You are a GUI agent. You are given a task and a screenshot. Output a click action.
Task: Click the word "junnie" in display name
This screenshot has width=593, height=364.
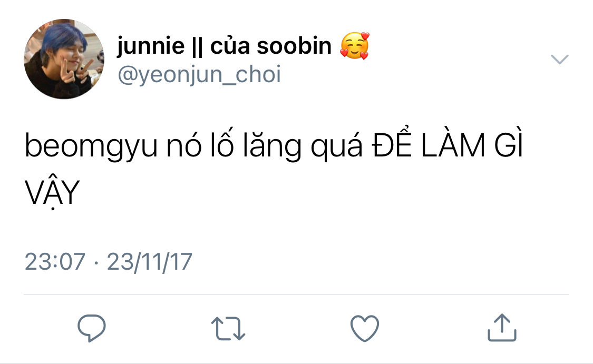coord(151,46)
